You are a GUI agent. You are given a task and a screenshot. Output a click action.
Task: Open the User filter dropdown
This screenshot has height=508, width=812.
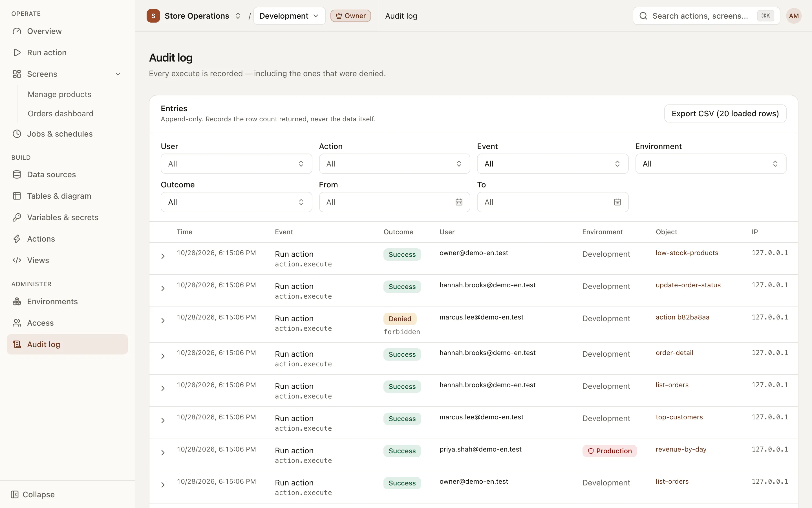(236, 164)
